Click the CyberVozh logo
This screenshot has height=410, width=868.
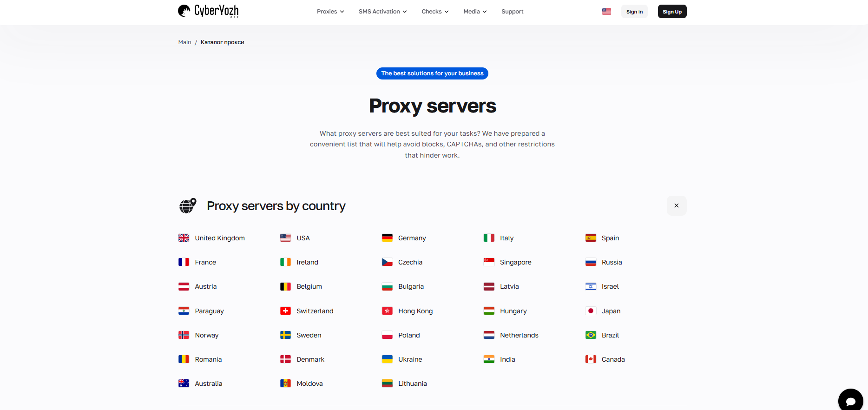tap(208, 11)
